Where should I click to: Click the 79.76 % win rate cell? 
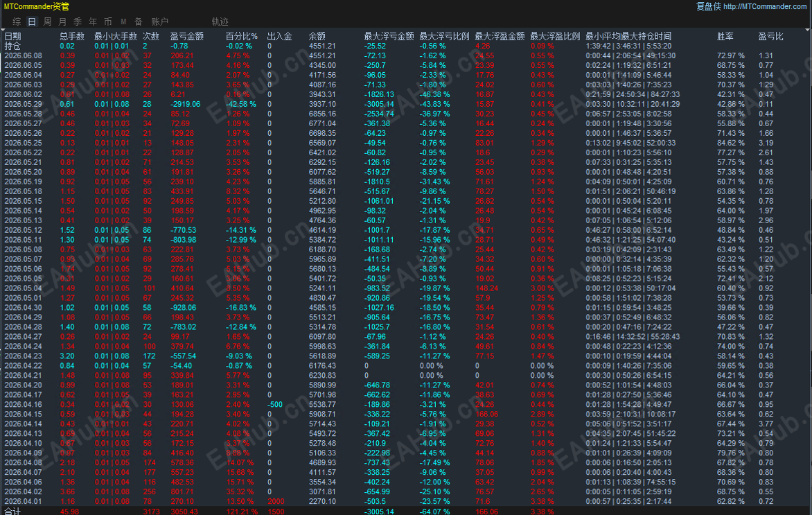tap(731, 453)
